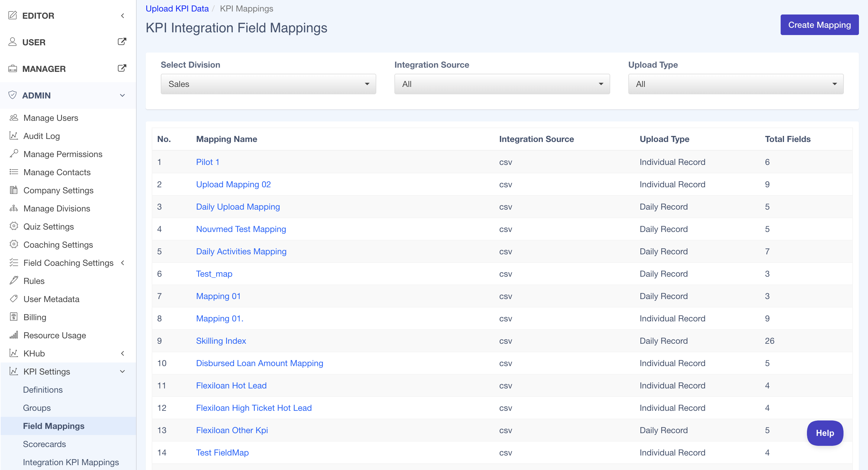The image size is (868, 470).
Task: Open Integration KPI Mappings menu item
Action: [x=71, y=462]
